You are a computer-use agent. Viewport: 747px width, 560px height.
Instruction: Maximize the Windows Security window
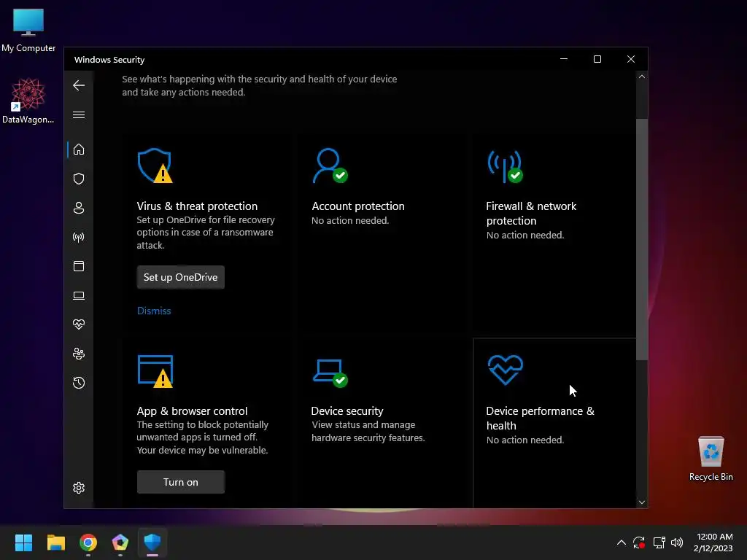point(597,59)
